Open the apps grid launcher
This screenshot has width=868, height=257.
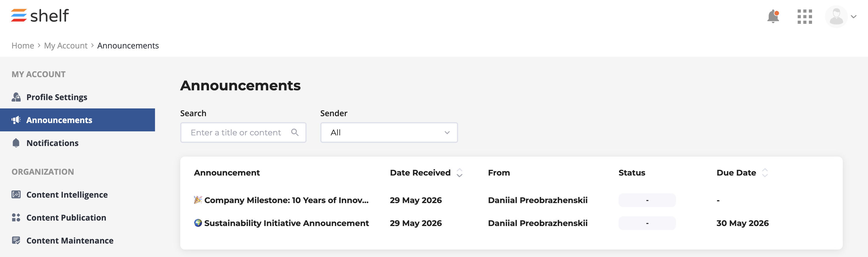805,17
